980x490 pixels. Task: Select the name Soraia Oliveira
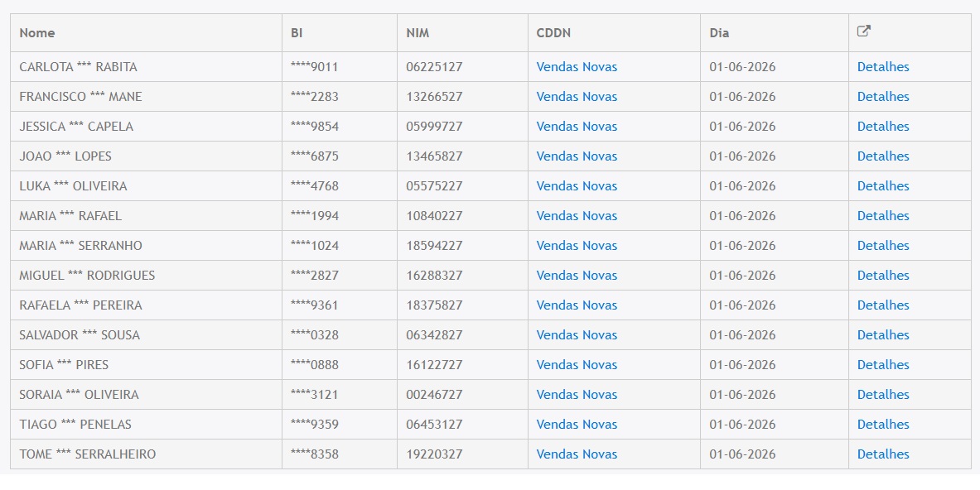pos(79,395)
